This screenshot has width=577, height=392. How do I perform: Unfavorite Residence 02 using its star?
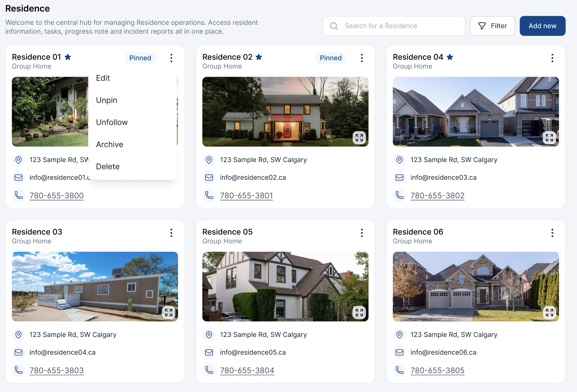[259, 57]
